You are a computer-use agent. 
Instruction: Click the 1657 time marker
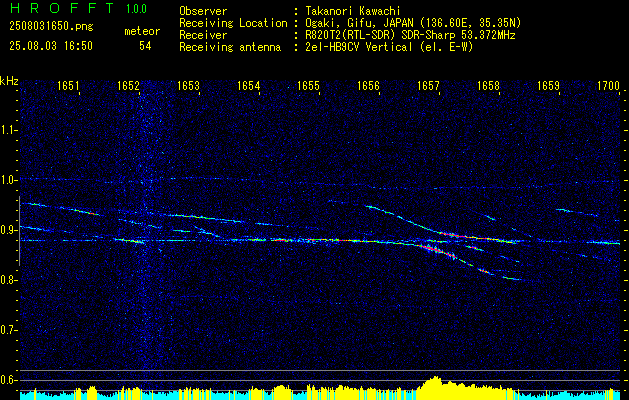(428, 85)
